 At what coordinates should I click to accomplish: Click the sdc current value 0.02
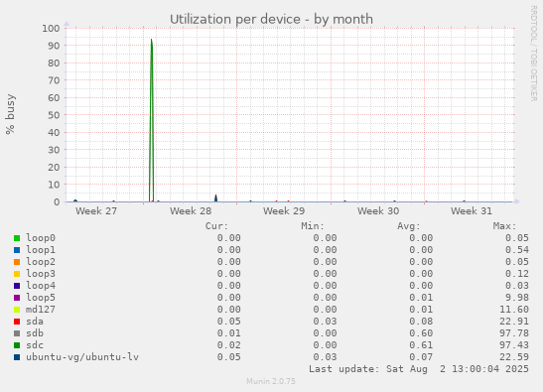[x=229, y=345]
